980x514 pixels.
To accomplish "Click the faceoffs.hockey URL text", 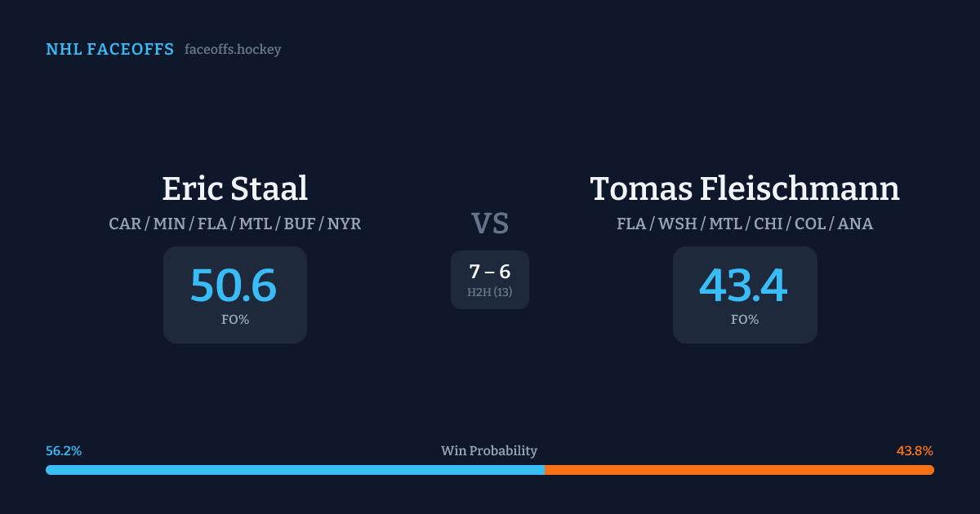I will [x=233, y=50].
